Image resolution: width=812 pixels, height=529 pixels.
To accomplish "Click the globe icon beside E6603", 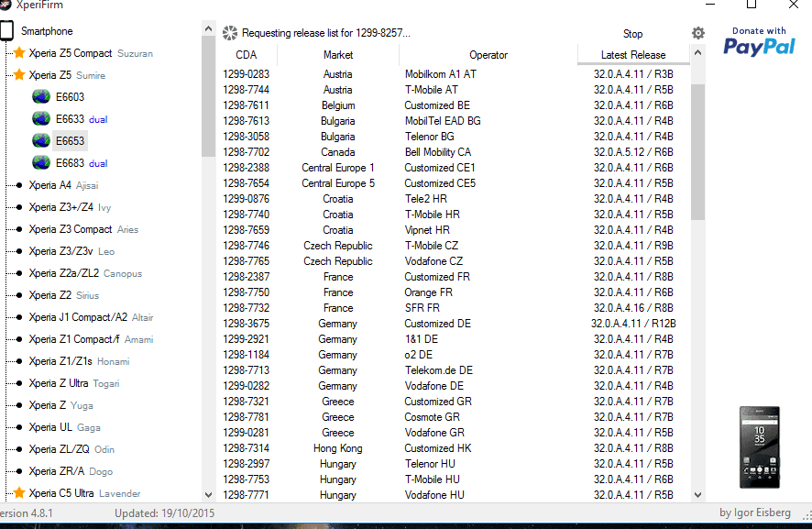I will [41, 97].
